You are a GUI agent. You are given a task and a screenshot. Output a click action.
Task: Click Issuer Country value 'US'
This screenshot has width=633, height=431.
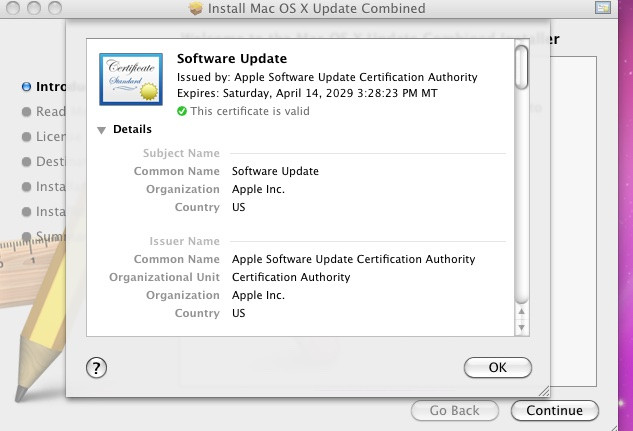click(238, 313)
